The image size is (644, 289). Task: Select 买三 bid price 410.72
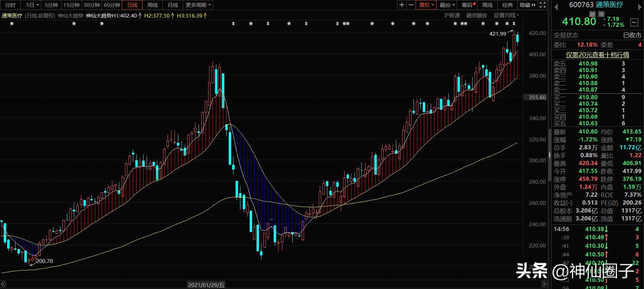coord(588,110)
